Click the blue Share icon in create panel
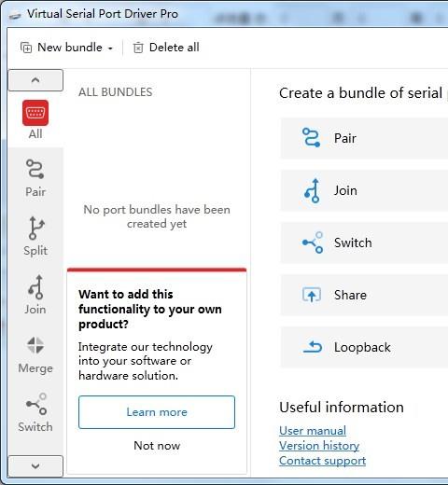Screen dimensions: 448x485 pos(312,295)
